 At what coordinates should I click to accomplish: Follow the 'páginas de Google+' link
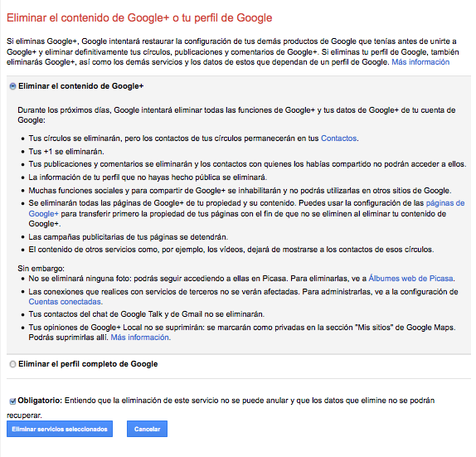(445, 203)
